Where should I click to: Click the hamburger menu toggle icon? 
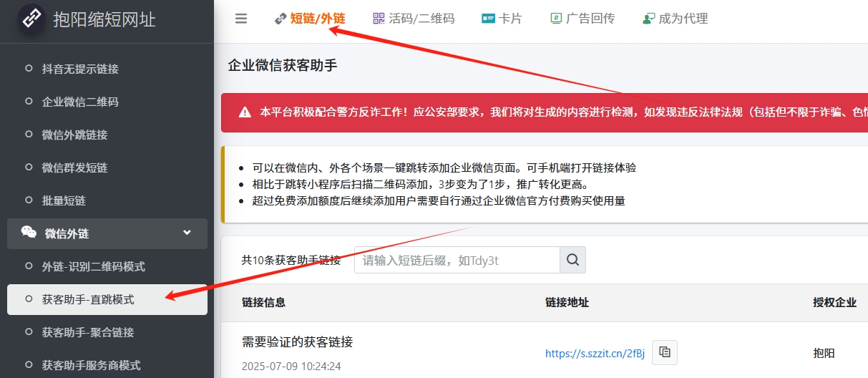tap(241, 19)
